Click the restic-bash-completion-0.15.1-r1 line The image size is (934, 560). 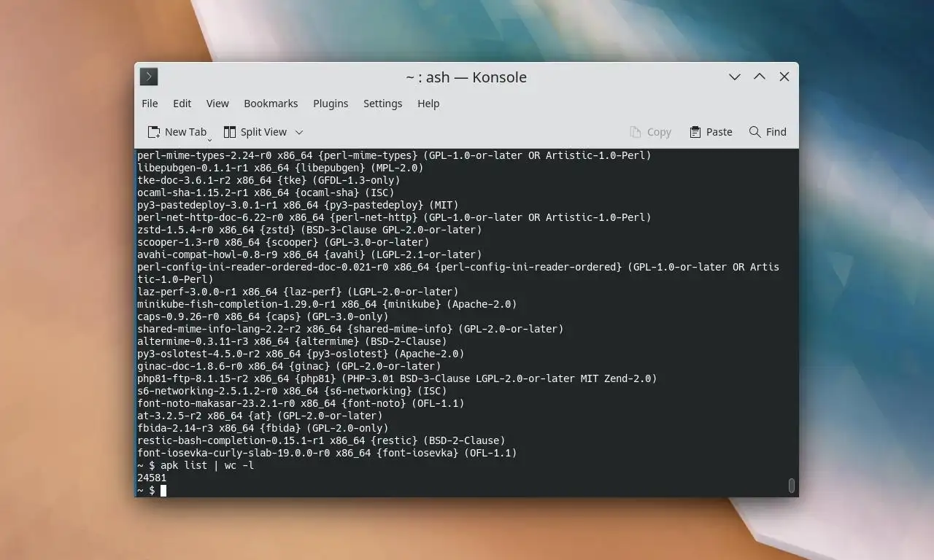321,440
